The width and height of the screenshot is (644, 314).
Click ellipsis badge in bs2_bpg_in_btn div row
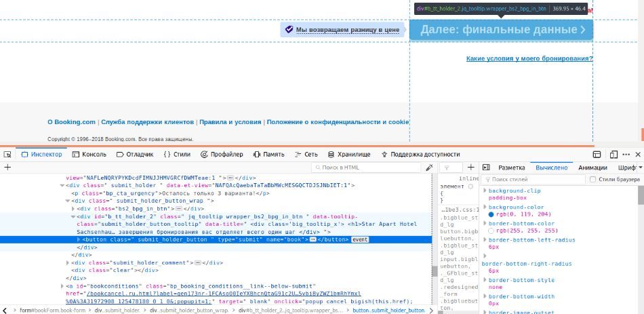point(179,209)
